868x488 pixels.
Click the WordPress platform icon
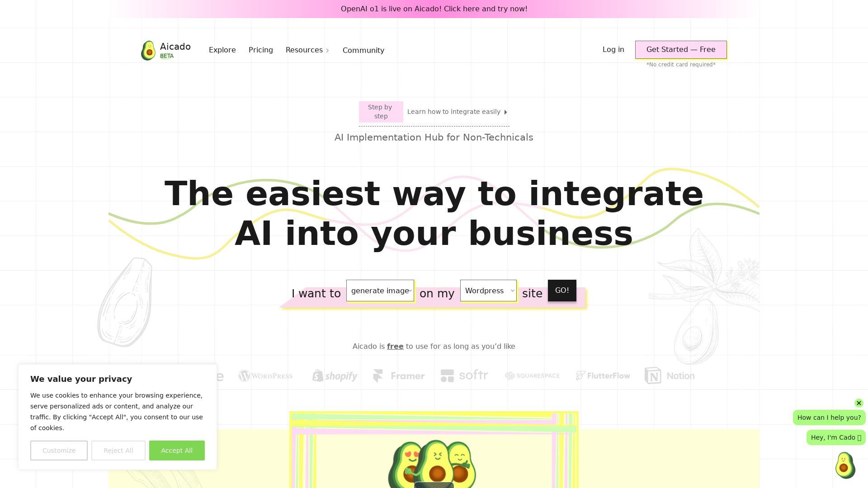point(265,375)
